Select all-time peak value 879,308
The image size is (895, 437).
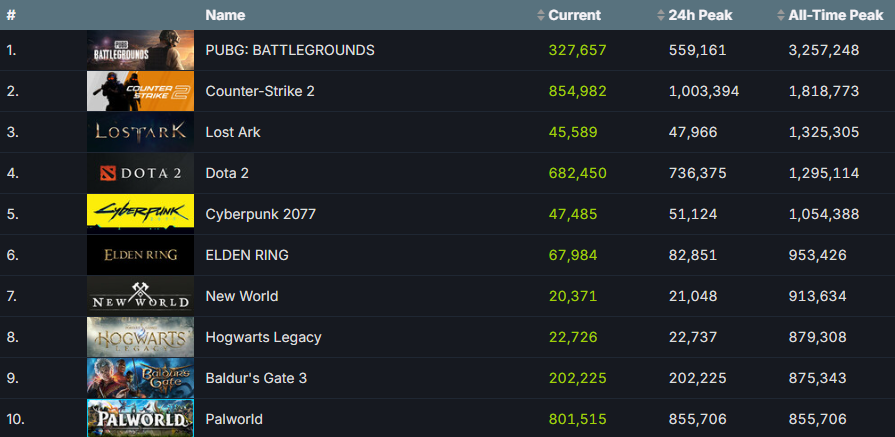click(817, 338)
